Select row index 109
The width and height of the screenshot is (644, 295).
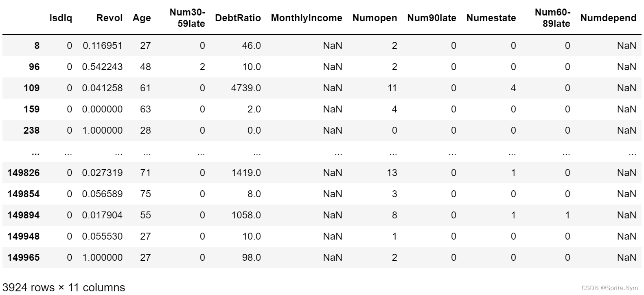point(32,88)
